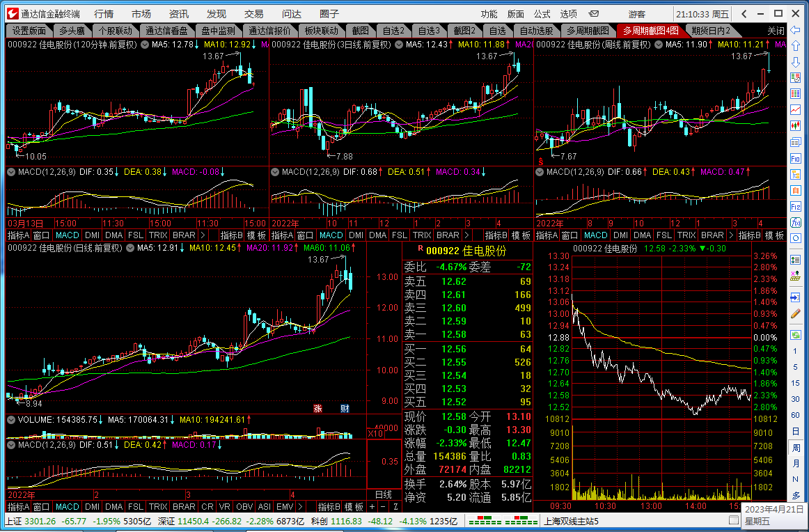The image size is (809, 532).
Task: Switch to the 多头鹰 tab
Action: (x=72, y=31)
